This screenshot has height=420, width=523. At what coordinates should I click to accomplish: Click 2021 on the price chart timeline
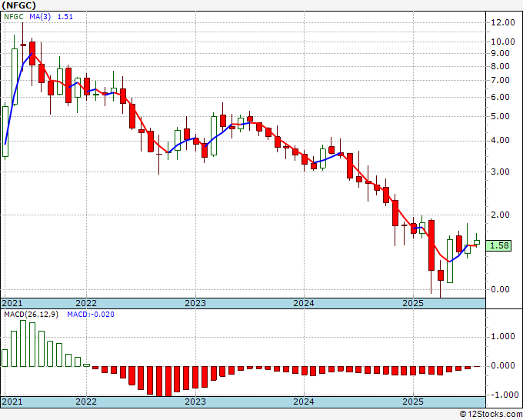(12, 303)
